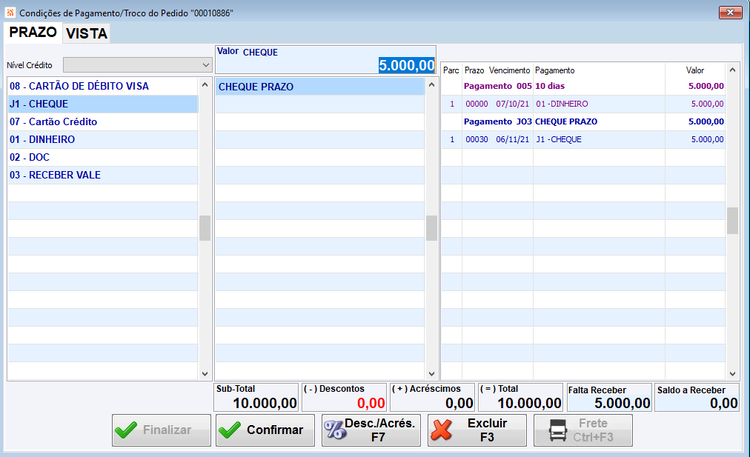The height and width of the screenshot is (457, 750).
Task: Select J1 - CHEQUE payment method
Action: pos(103,104)
